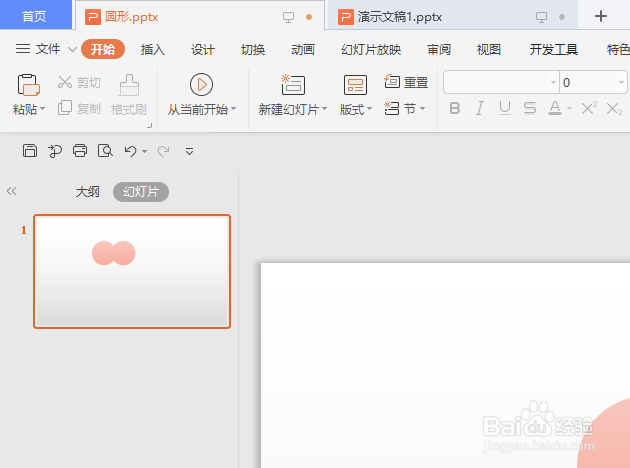Click the orange unsaved dot on 圆形.pptx tab
The height and width of the screenshot is (468, 630).
(309, 17)
